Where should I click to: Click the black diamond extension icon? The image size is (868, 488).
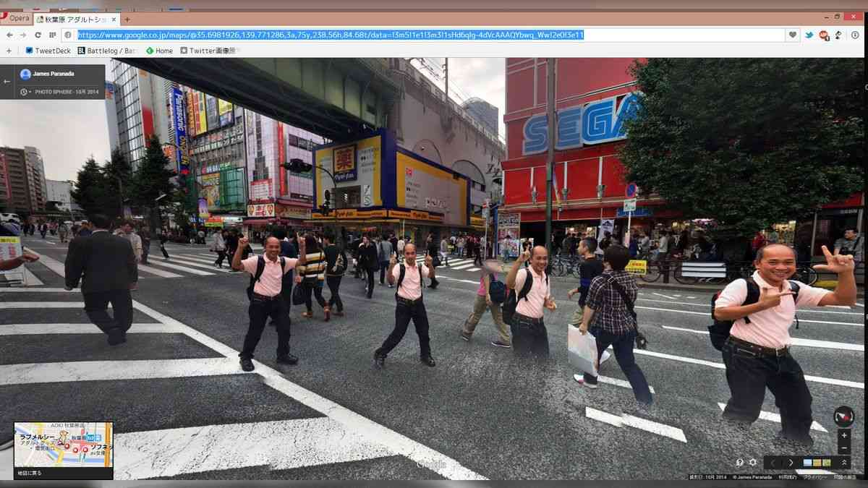838,35
